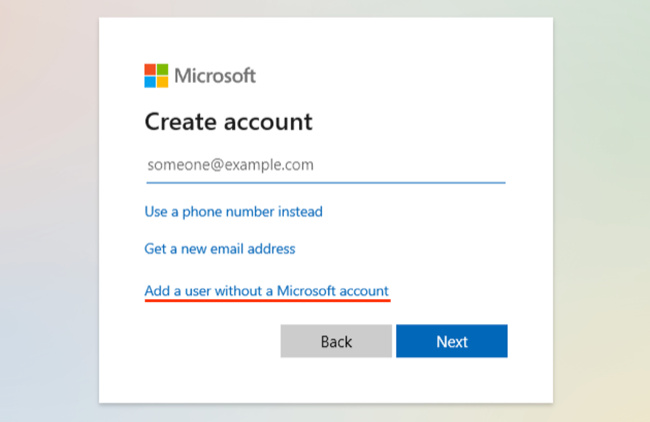Click empty white space below the Back button
650x422 pixels.
click(336, 380)
